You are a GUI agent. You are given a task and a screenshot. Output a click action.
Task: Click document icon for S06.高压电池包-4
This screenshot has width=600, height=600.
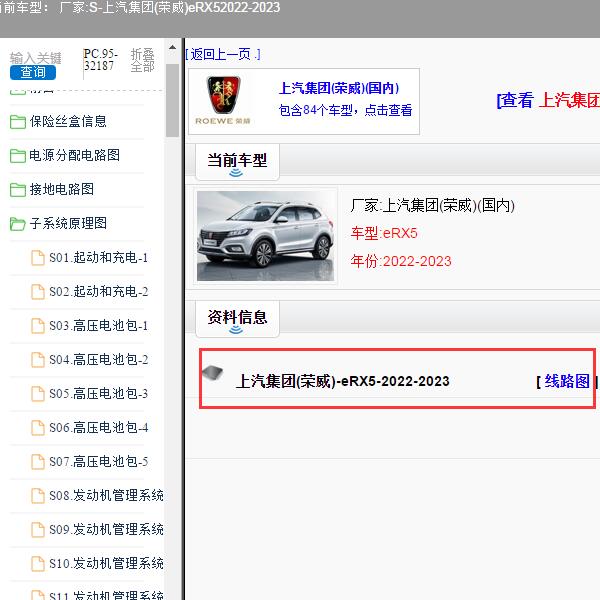(38, 427)
